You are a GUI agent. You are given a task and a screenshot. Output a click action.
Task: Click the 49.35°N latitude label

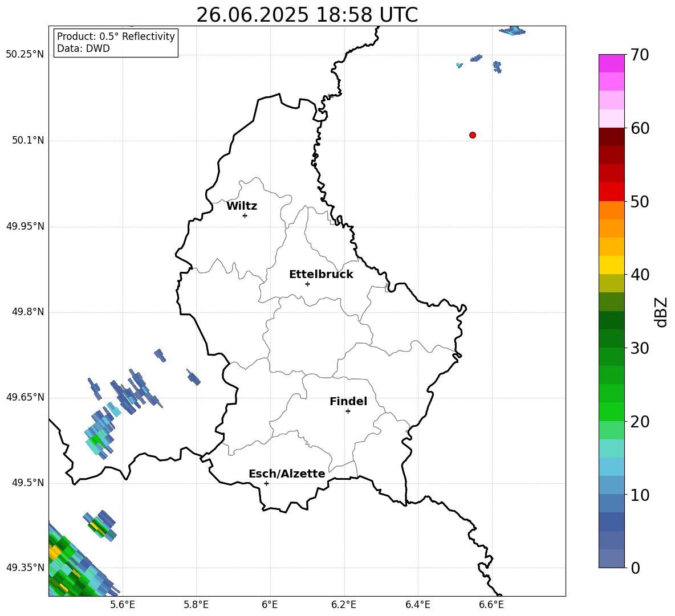click(x=25, y=568)
